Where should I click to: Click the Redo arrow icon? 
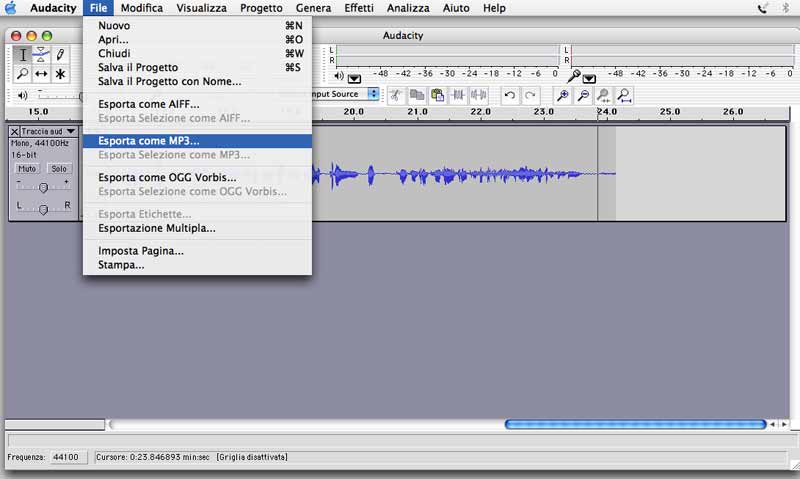(530, 95)
